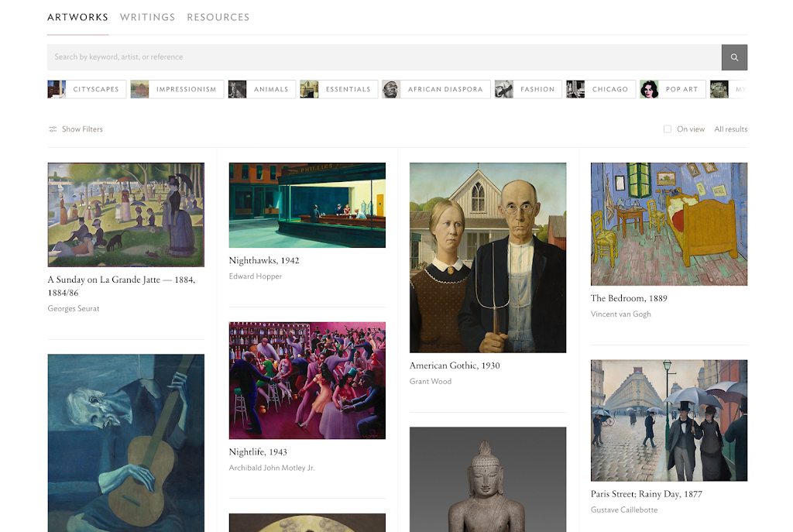Image resolution: width=793 pixels, height=532 pixels.
Task: Open the Nightlife painting thumbnail
Action: click(307, 380)
